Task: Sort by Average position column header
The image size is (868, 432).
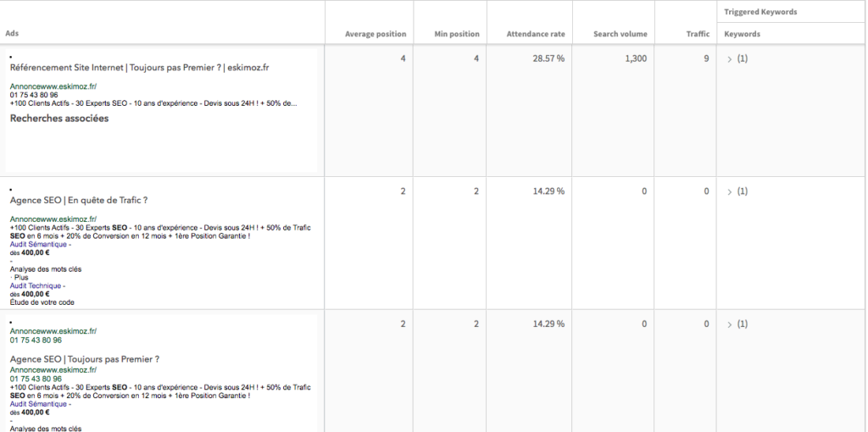Action: (376, 34)
